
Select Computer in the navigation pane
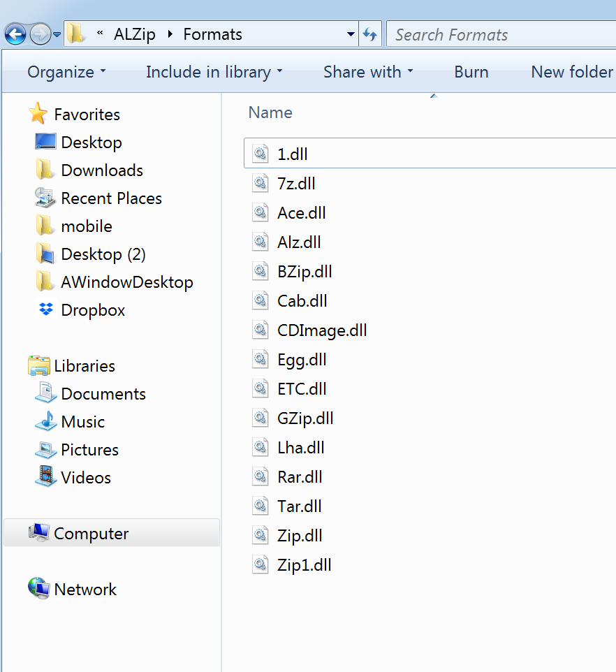tap(112, 533)
